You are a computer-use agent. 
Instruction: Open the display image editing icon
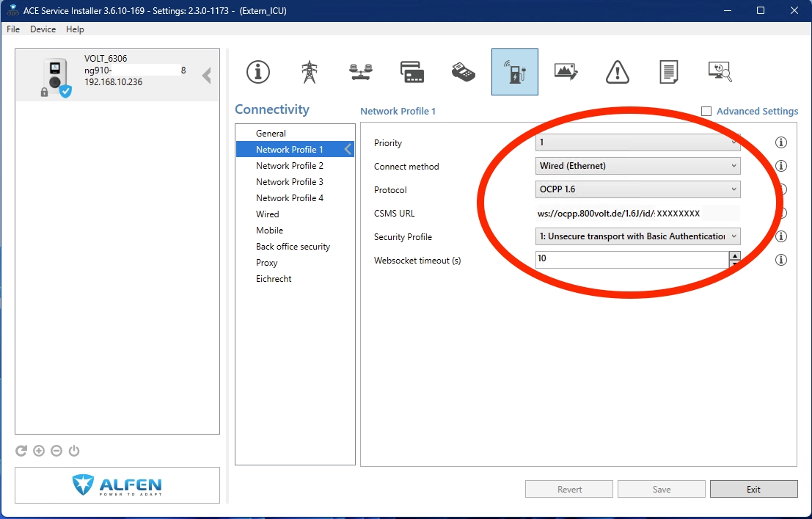tap(566, 72)
